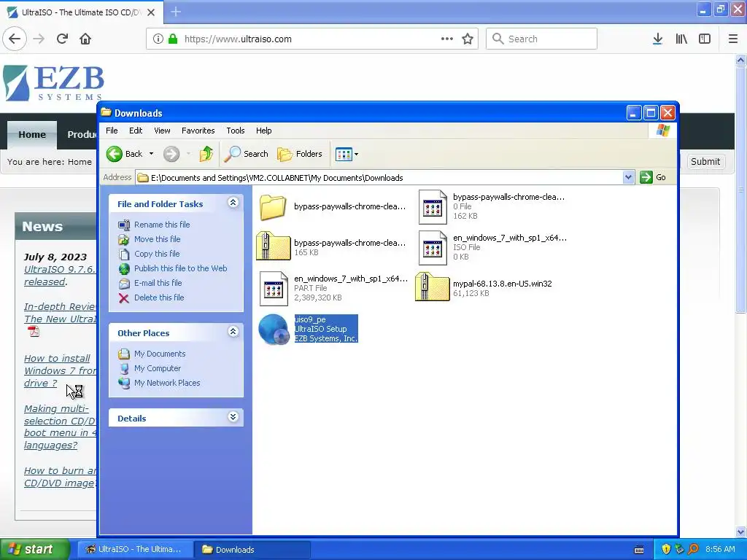This screenshot has height=560, width=747.
Task: Open 'How to install Windows 7' link
Action: click(x=60, y=371)
